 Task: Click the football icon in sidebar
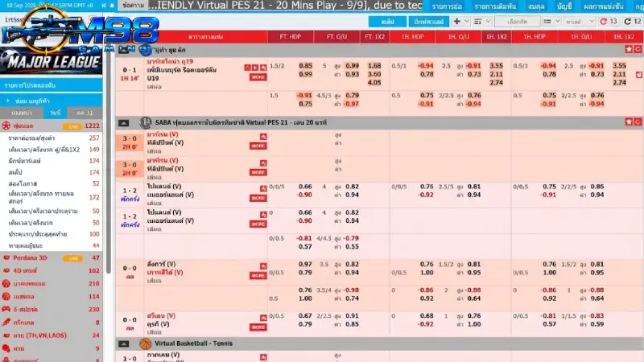click(x=6, y=125)
